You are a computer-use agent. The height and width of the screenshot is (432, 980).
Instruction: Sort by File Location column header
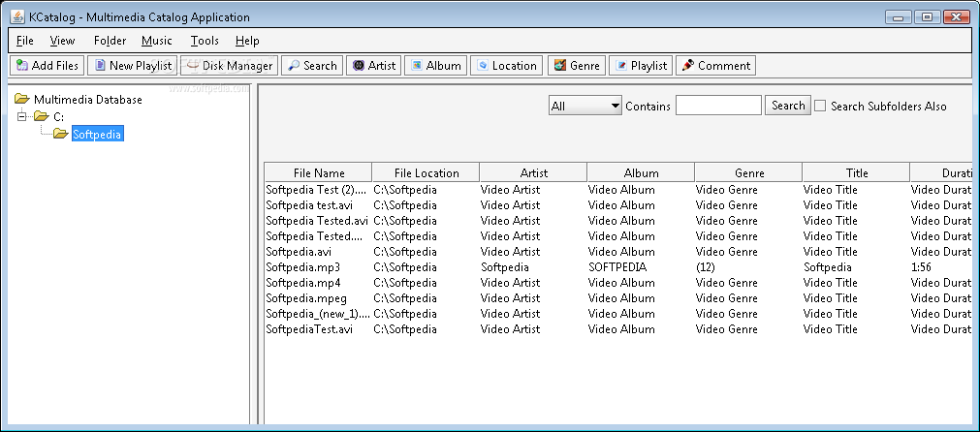[x=427, y=173]
